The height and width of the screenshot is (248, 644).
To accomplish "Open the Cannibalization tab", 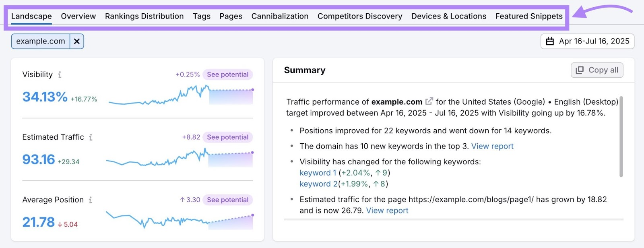I will (x=280, y=16).
